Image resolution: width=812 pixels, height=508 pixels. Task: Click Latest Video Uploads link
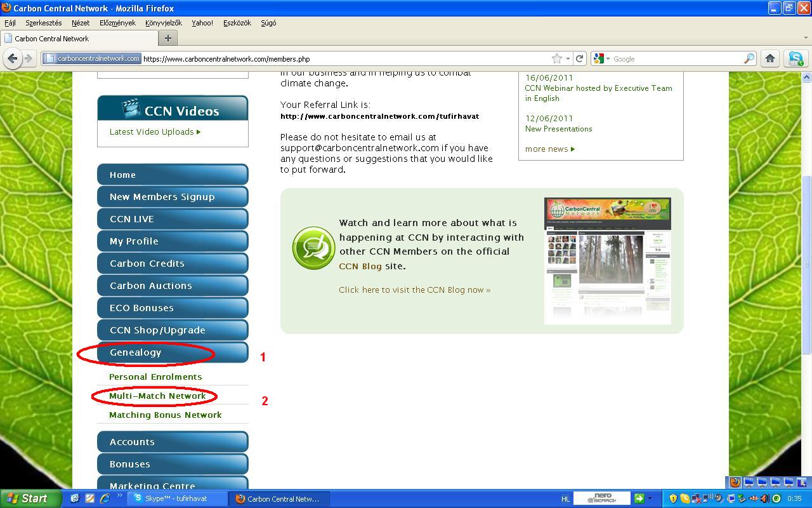click(x=155, y=132)
